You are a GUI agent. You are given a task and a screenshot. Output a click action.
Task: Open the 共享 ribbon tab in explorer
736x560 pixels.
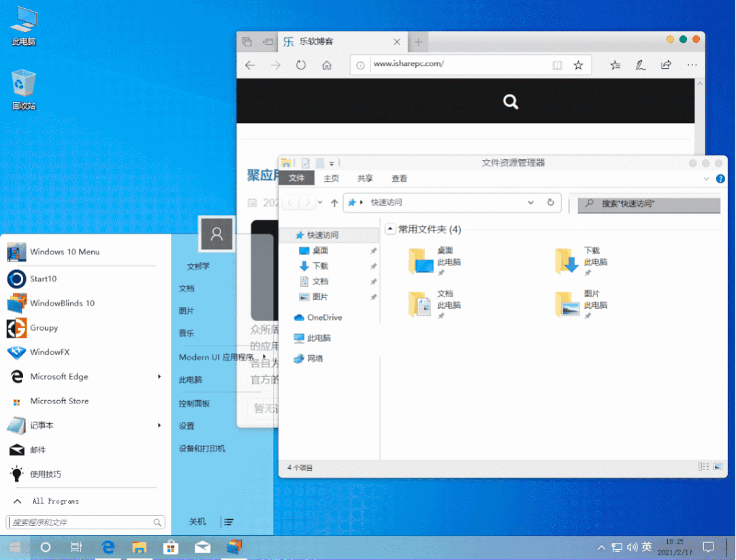coord(365,178)
